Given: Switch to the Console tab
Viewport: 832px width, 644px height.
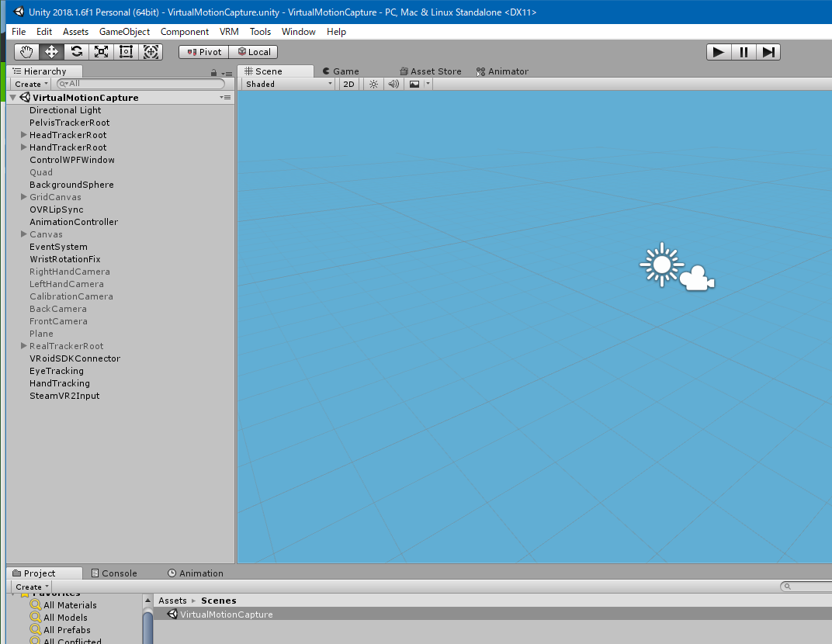Looking at the screenshot, I should pyautogui.click(x=115, y=573).
